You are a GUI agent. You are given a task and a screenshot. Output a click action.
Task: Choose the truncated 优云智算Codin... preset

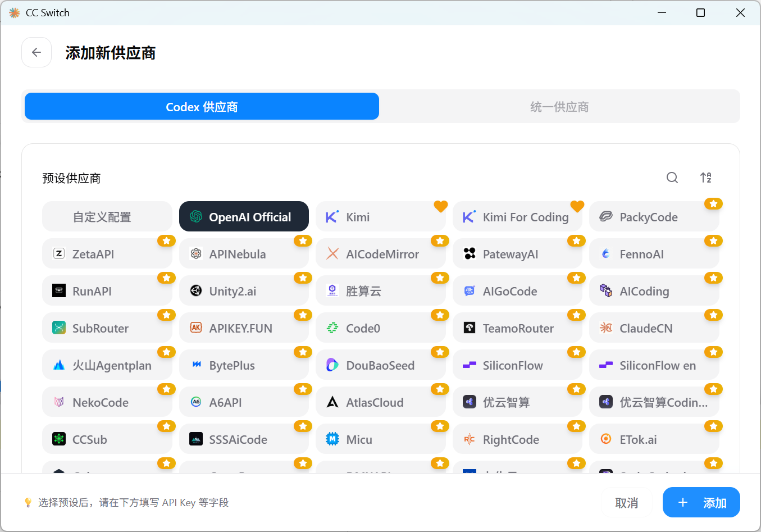pos(654,402)
